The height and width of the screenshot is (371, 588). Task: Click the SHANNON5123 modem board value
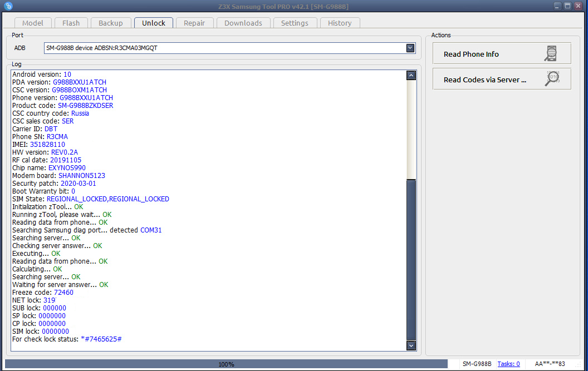[82, 176]
